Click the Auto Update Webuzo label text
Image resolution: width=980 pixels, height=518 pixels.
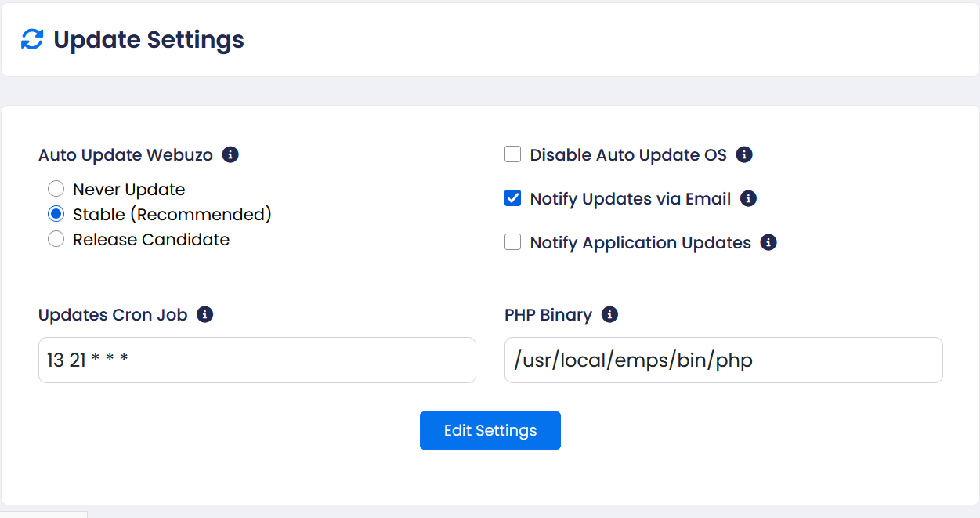pos(125,155)
